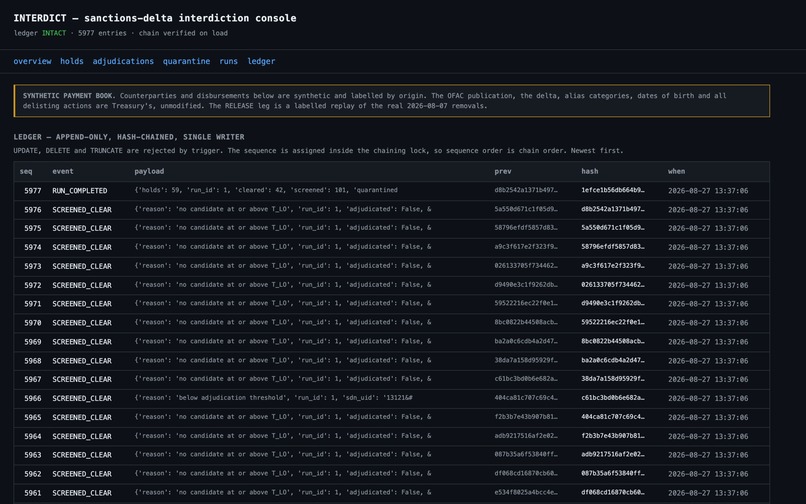806x504 pixels.
Task: Click the when column header
Action: (676, 171)
